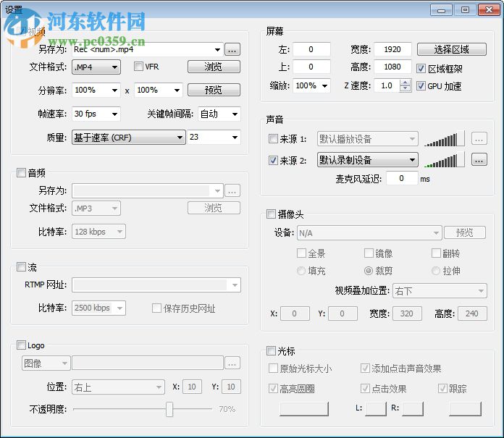
Task: Open first 分辨率 100% dropdown
Action: (x=96, y=90)
